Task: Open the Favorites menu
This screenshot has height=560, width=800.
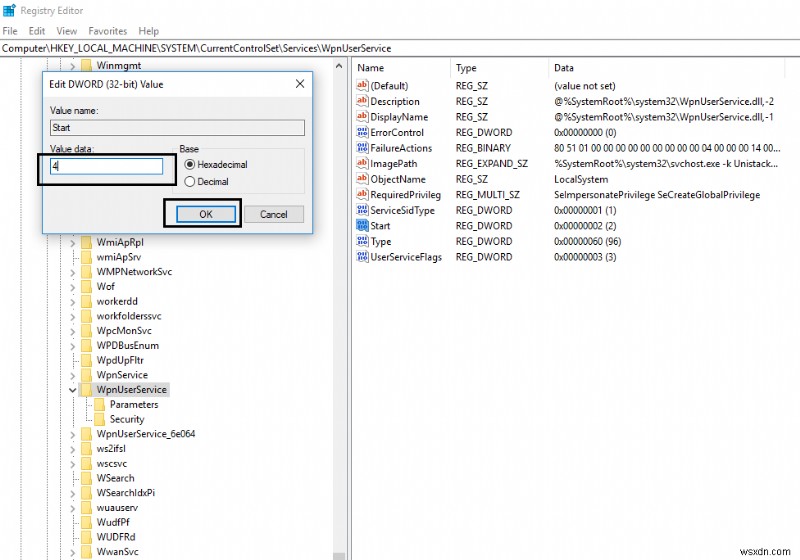Action: click(x=108, y=31)
